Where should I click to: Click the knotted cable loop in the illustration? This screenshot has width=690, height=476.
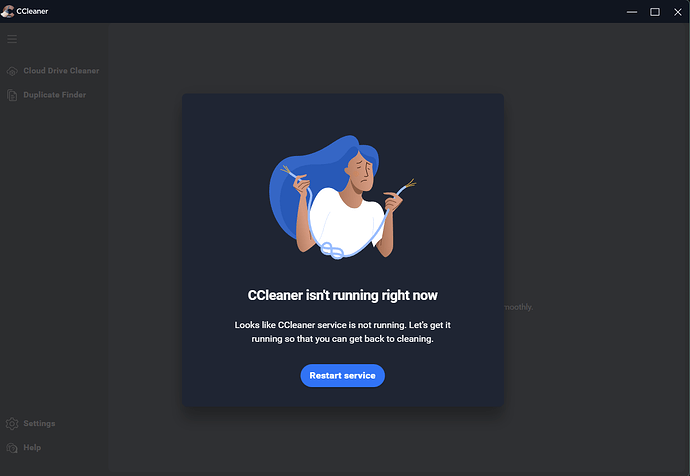pyautogui.click(x=332, y=250)
